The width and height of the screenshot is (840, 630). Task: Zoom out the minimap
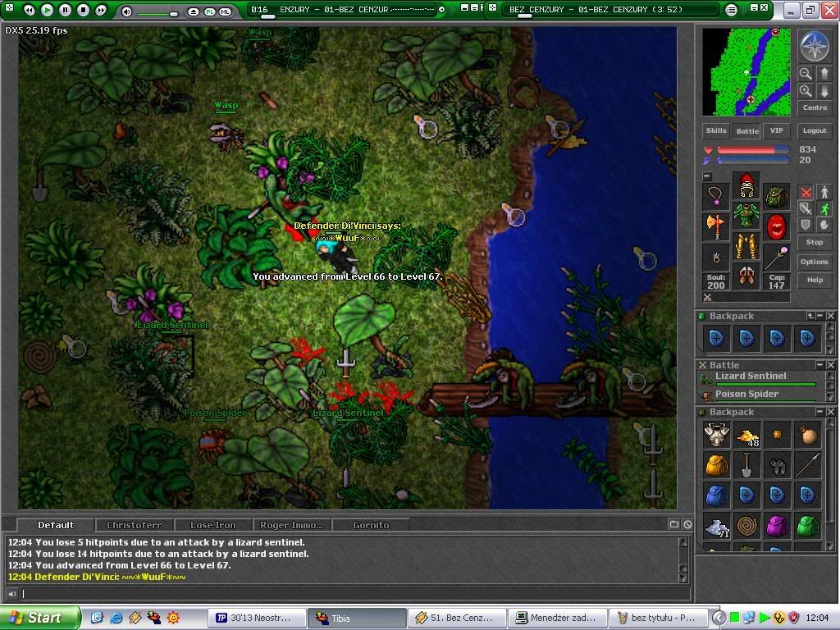[x=806, y=74]
